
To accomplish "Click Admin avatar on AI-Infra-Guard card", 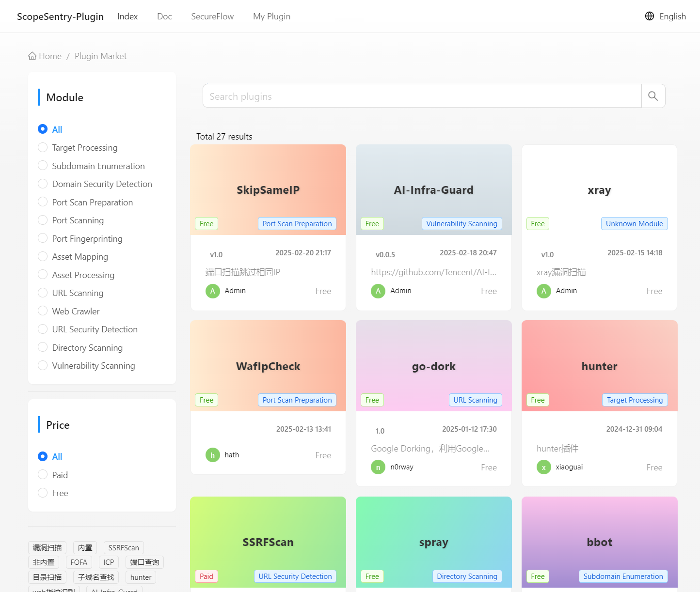I will (378, 291).
